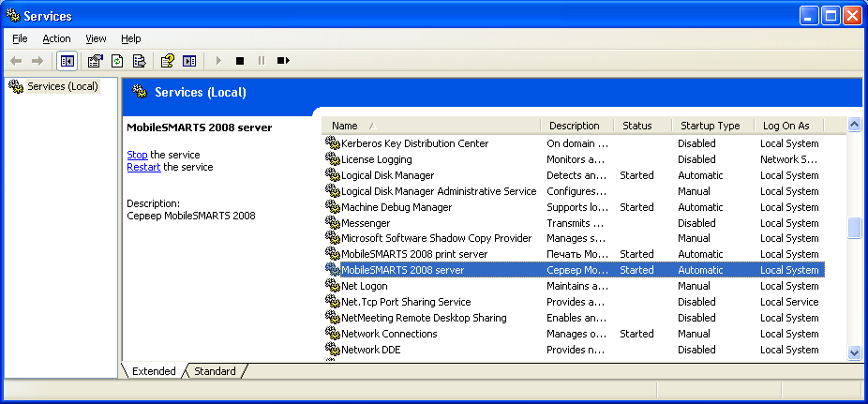Select Net.Tcp Port Sharing Service row
This screenshot has height=404, width=868.
point(574,302)
